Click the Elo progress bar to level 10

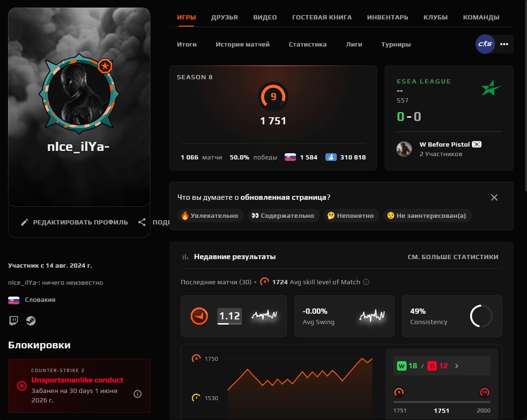[x=442, y=402]
